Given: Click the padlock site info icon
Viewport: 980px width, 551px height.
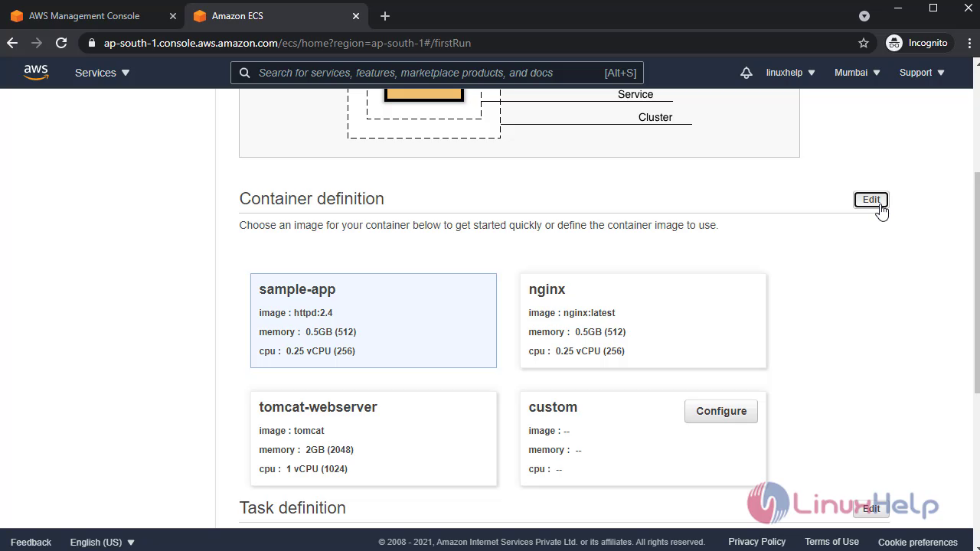Looking at the screenshot, I should [x=92, y=43].
